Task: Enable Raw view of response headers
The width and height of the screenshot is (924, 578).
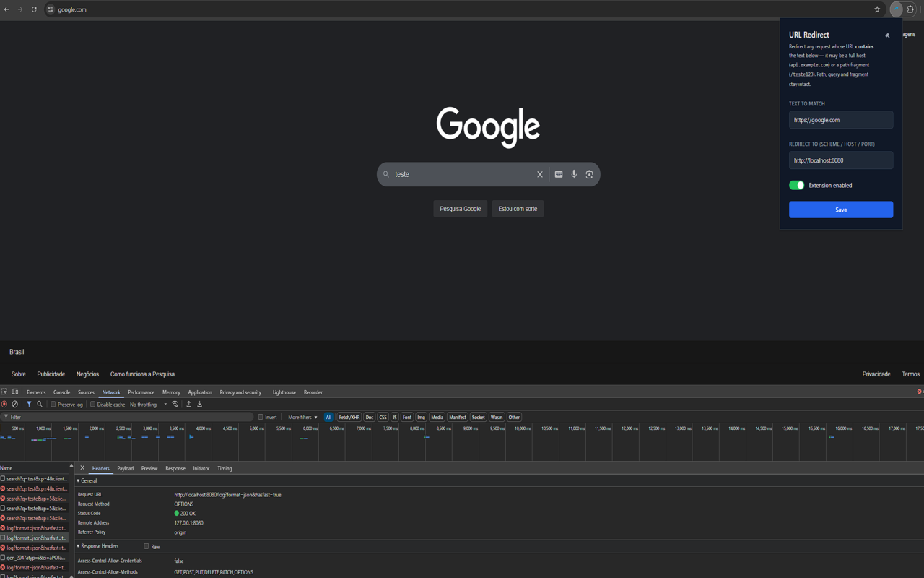Action: click(x=147, y=547)
